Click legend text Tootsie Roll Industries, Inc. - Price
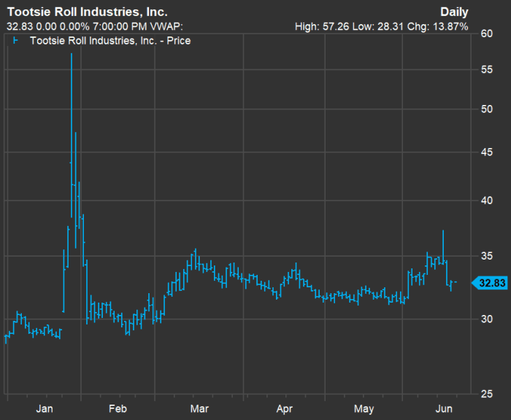Screen dimensions: 511x420 (110, 41)
